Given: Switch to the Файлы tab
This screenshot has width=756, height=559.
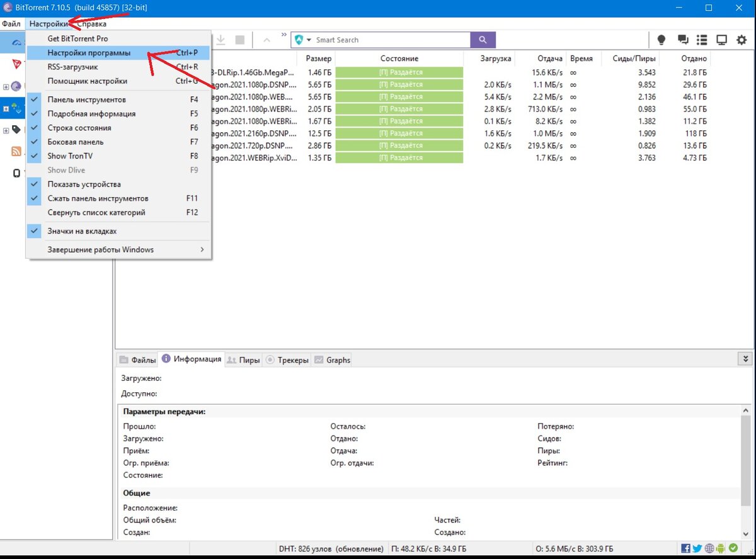Looking at the screenshot, I should coord(137,360).
